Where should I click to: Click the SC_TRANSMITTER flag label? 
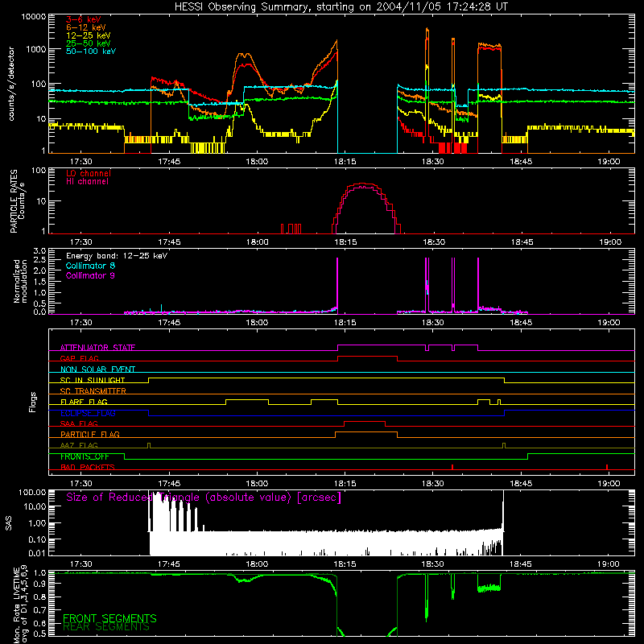click(x=93, y=391)
